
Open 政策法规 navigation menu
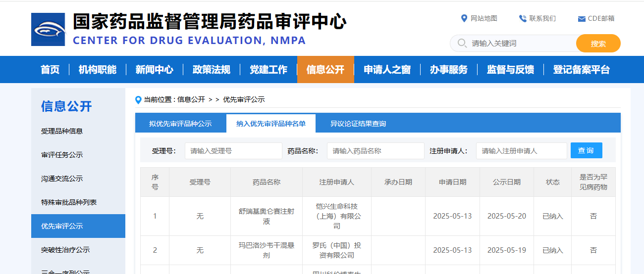coord(212,70)
